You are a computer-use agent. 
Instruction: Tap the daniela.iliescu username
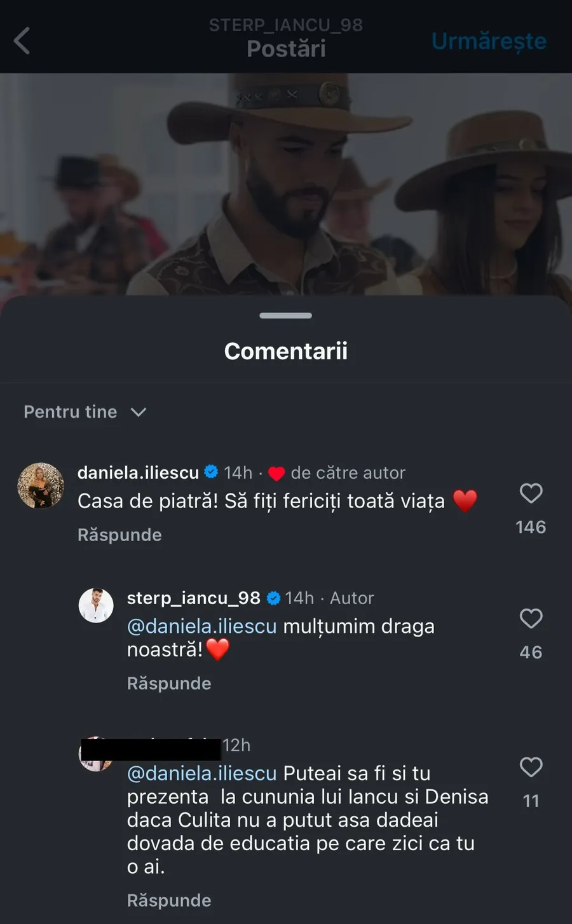tap(138, 472)
